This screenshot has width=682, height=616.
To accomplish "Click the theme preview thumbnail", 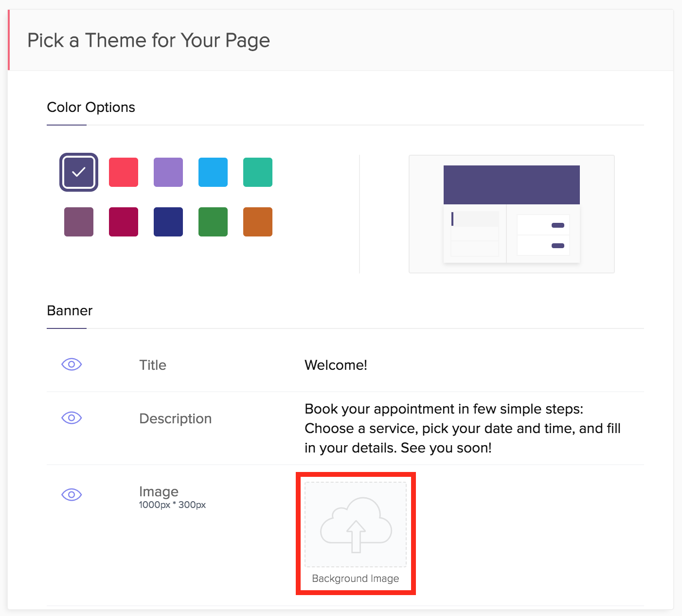I will pyautogui.click(x=511, y=214).
